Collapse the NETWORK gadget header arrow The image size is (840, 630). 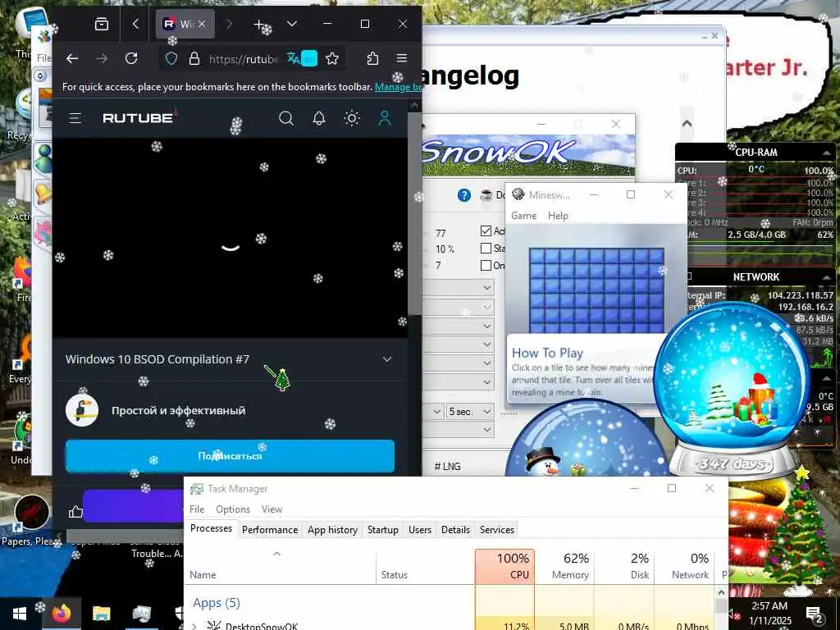[827, 277]
